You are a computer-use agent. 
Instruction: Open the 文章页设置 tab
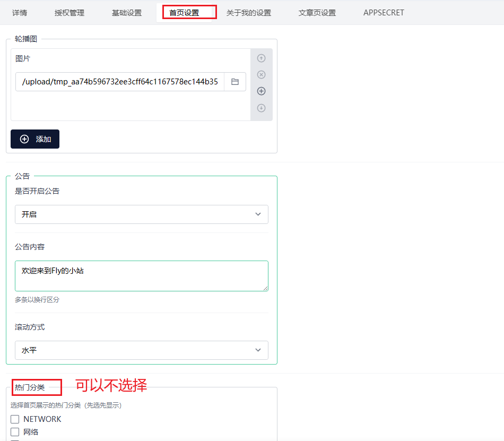[317, 13]
